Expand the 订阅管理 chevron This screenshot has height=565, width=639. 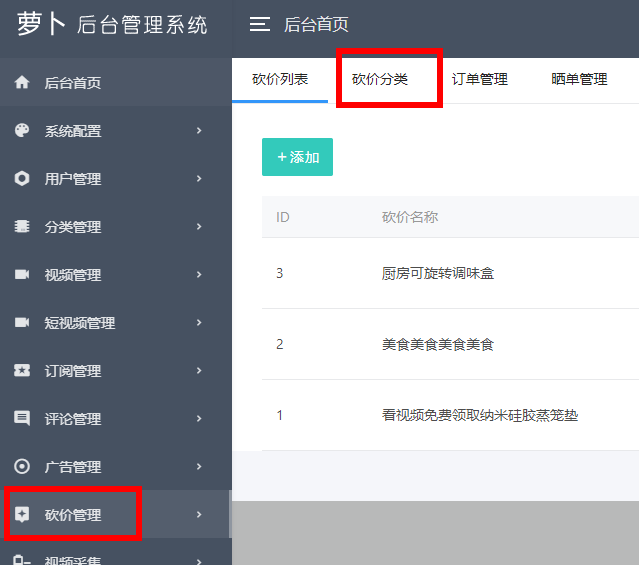point(199,370)
